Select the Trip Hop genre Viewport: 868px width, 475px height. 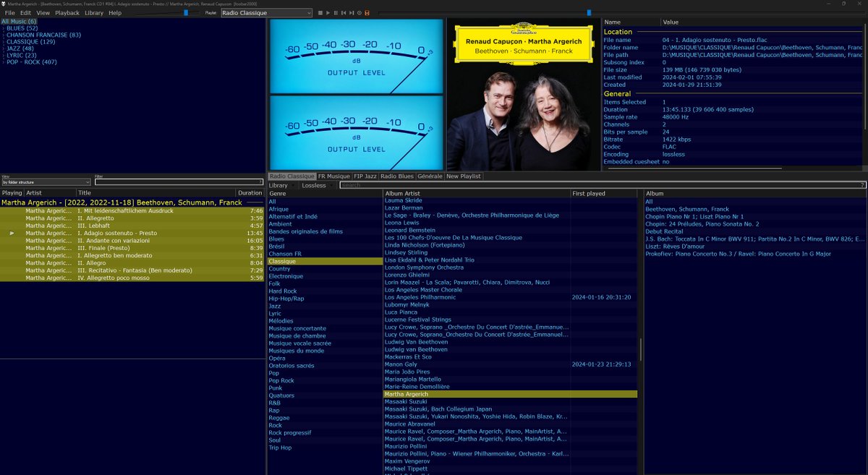[x=325, y=448]
